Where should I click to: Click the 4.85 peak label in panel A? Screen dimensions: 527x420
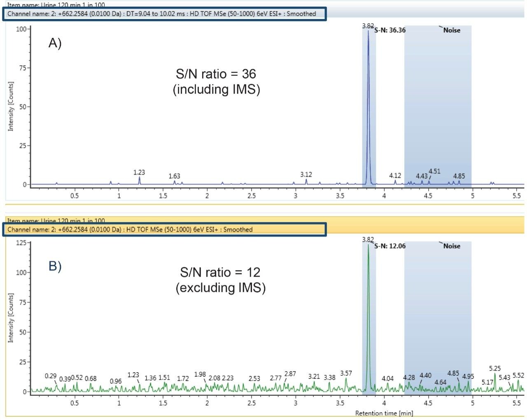coord(459,175)
